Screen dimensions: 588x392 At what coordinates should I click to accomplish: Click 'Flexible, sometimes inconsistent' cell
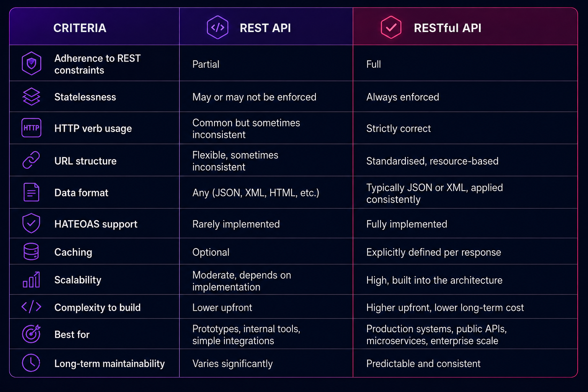tap(235, 161)
